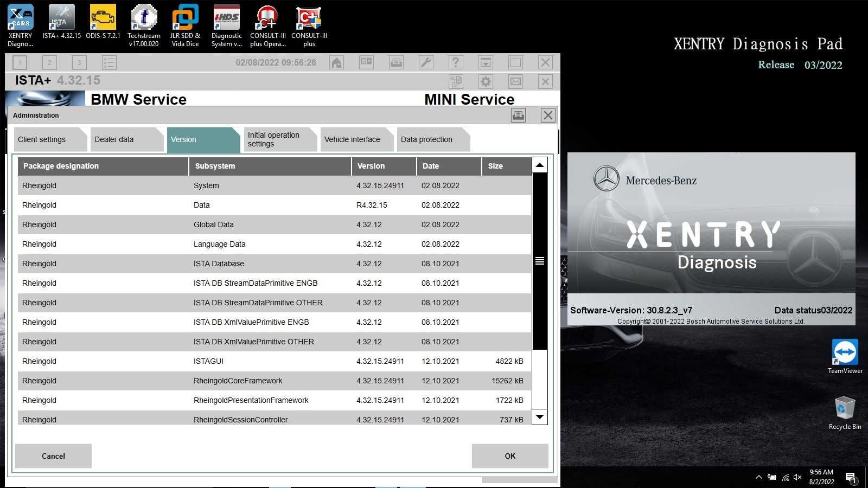Select ISTA DB StreamDataPrimitive ENGB row
The image size is (868, 488).
275,283
